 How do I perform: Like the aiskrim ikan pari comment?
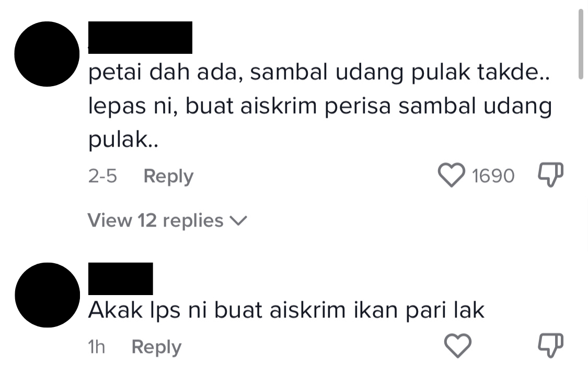[x=457, y=345]
